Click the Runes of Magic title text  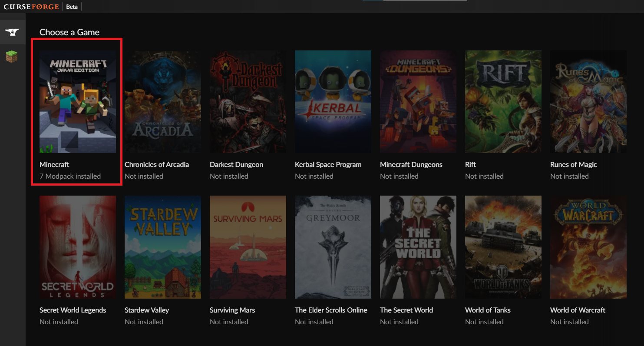(573, 164)
